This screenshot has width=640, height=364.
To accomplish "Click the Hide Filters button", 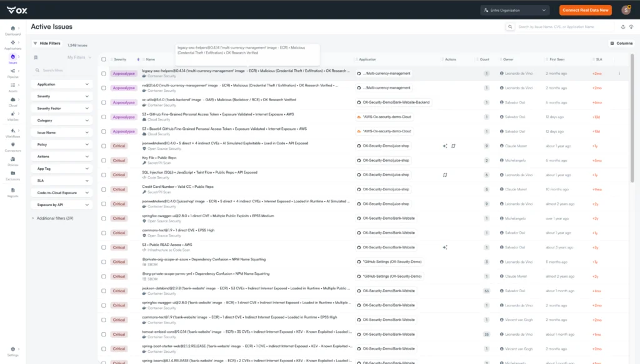I will tap(47, 43).
